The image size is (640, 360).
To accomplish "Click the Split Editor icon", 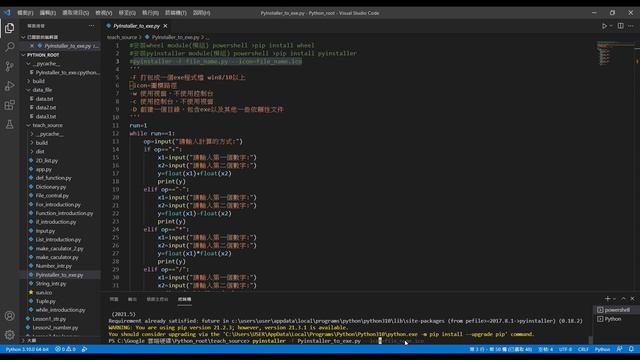I will click(x=620, y=26).
